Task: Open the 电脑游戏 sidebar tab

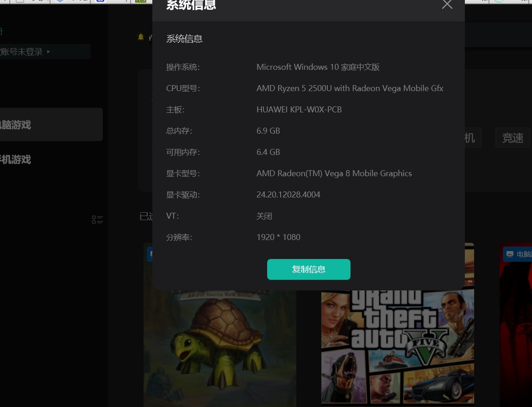Action: point(51,124)
